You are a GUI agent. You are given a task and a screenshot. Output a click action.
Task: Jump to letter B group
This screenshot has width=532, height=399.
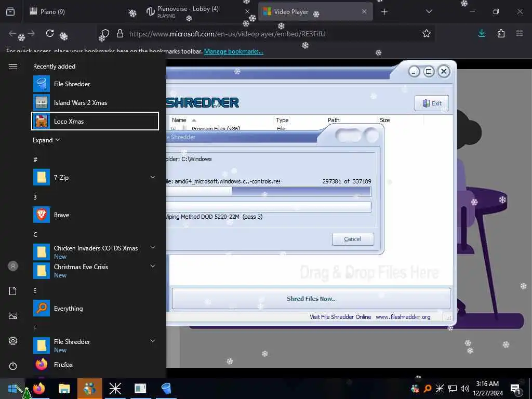(x=35, y=197)
